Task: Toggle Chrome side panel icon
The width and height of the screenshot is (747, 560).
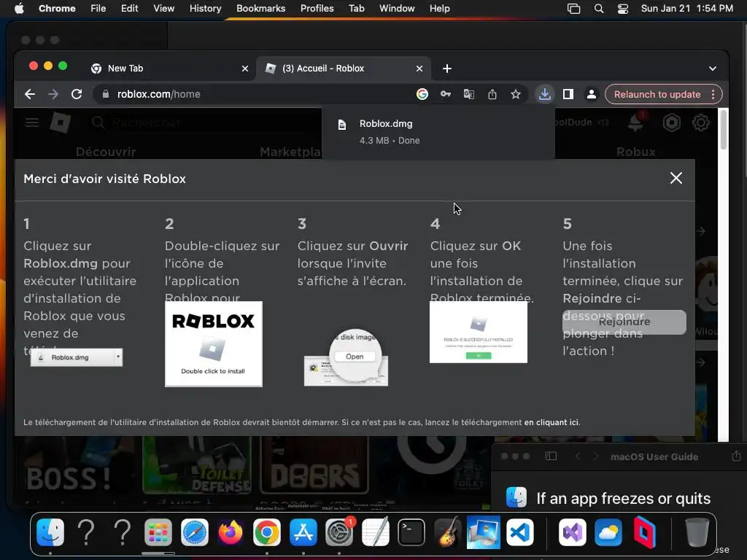Action: pos(568,94)
